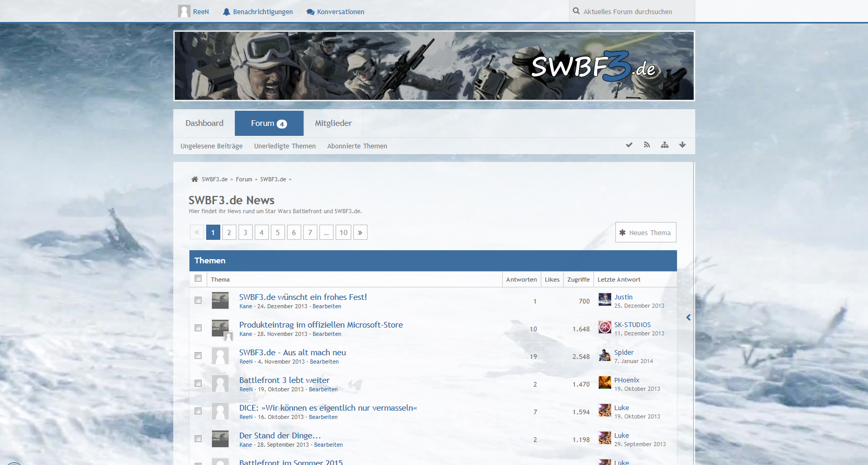Viewport: 868px width, 465px height.
Task: Sort by Antworten column
Action: tap(521, 280)
